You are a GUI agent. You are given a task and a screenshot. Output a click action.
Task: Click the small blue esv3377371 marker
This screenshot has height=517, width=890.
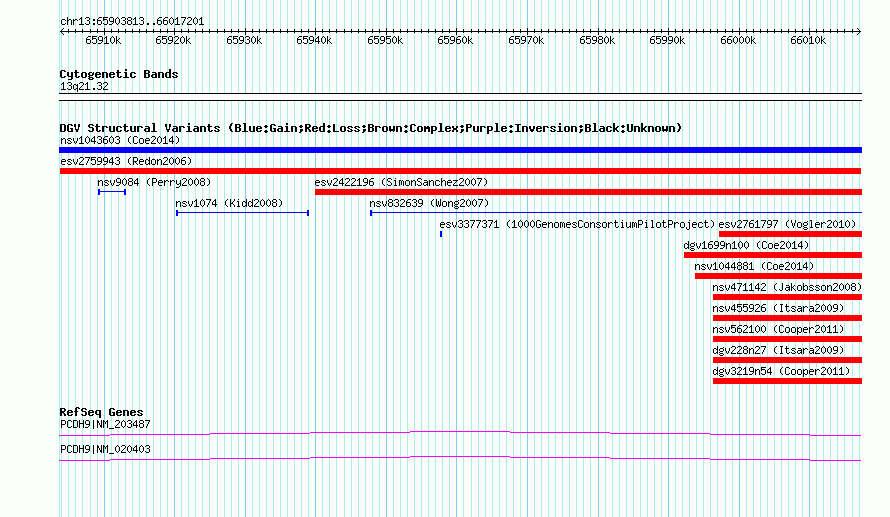(441, 234)
